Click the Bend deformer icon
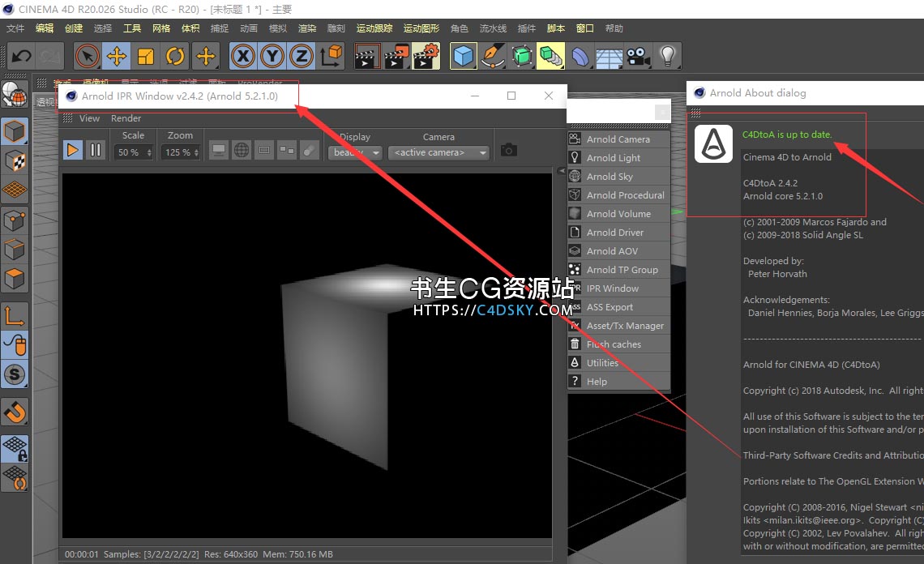This screenshot has height=564, width=924. click(x=580, y=56)
